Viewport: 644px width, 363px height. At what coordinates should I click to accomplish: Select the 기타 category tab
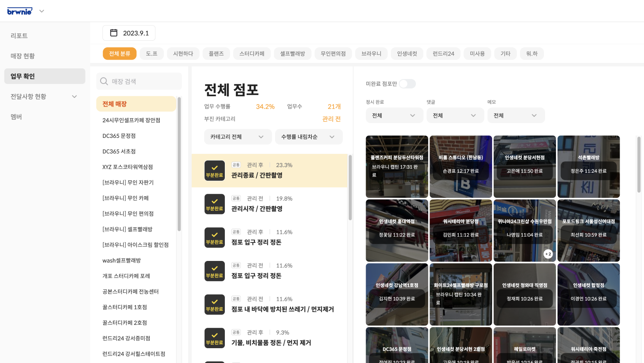(x=505, y=54)
